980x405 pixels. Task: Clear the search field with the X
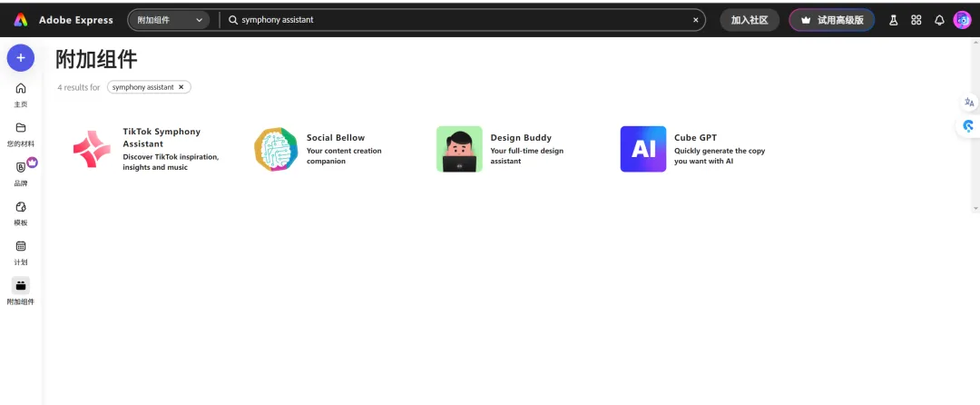pos(696,20)
